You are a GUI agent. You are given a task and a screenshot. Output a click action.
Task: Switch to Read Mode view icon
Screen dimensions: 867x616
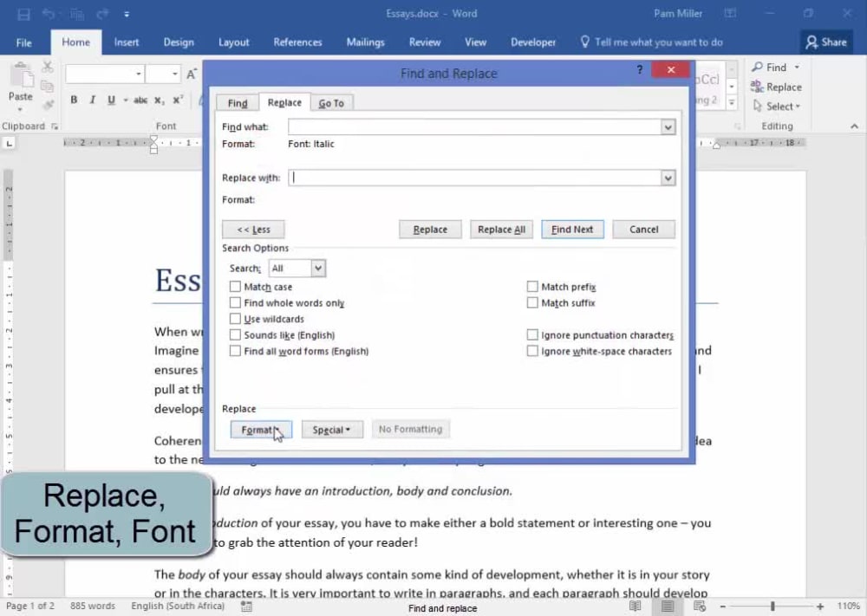636,606
